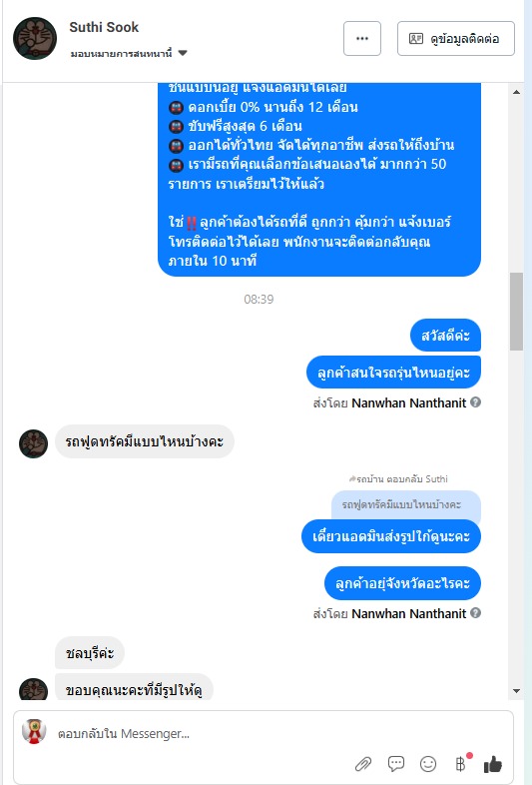Click the sender avatar next to รถฟูดทรัค message
Image resolution: width=532 pixels, height=785 pixels.
click(x=34, y=443)
